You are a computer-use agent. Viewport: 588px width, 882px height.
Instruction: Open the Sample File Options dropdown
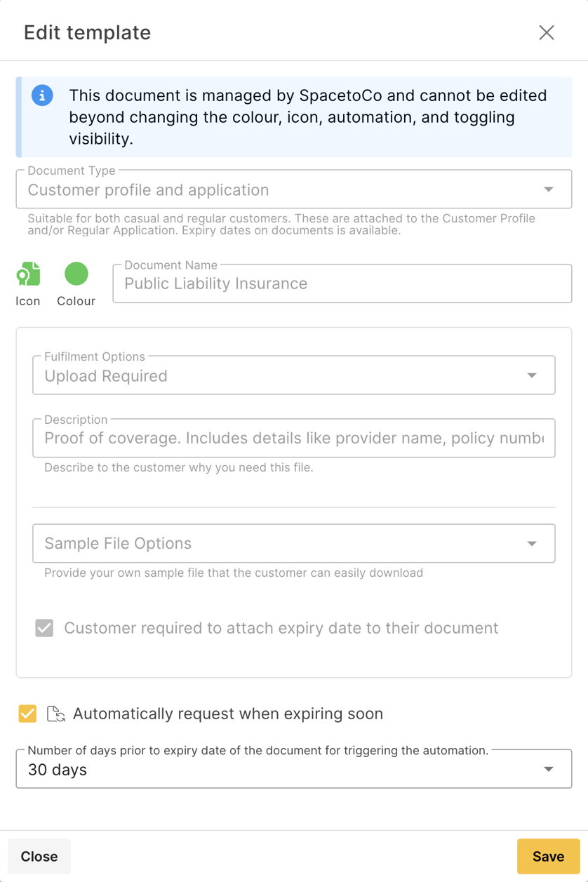pyautogui.click(x=295, y=543)
